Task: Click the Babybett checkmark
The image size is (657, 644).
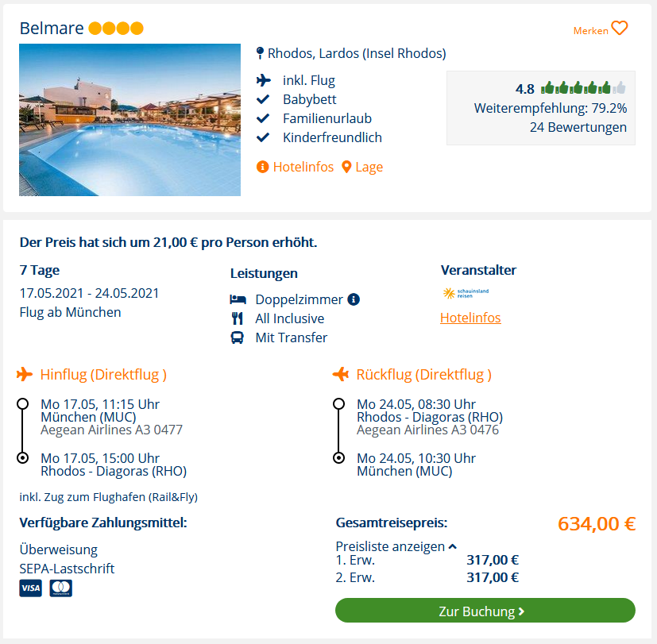Action: [263, 99]
